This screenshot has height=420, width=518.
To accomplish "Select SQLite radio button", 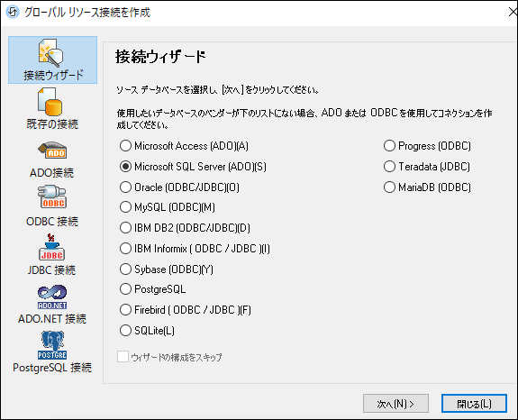I will [125, 331].
